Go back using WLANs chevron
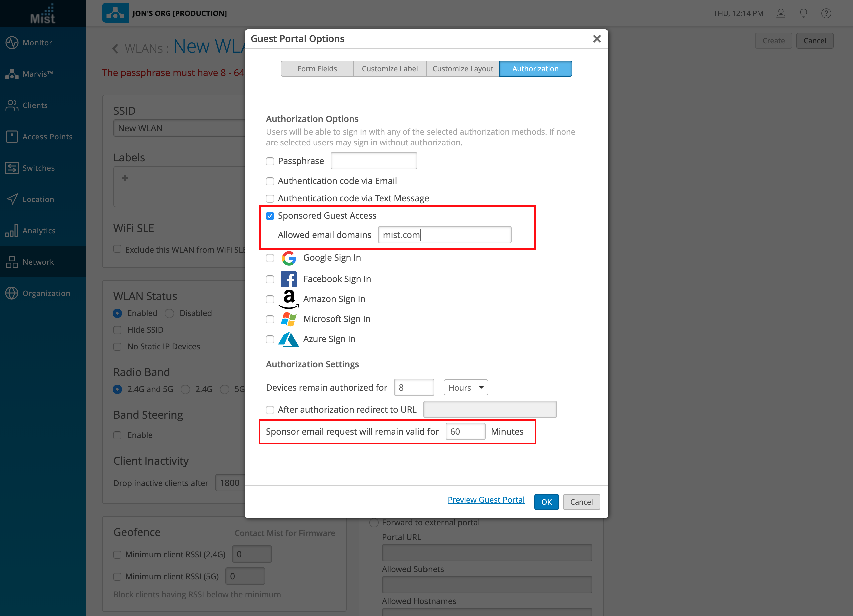 point(115,49)
